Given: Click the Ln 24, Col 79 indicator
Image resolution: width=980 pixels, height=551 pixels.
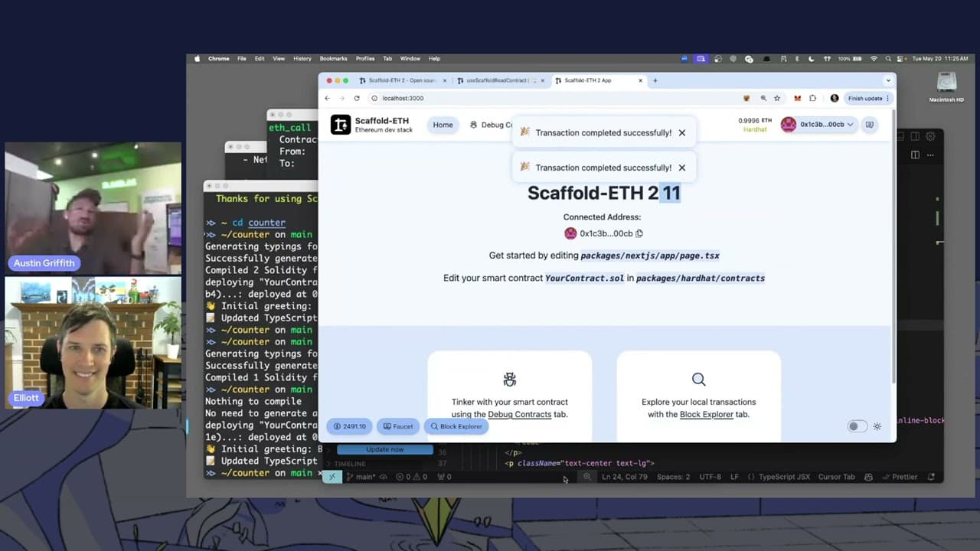Looking at the screenshot, I should tap(625, 477).
